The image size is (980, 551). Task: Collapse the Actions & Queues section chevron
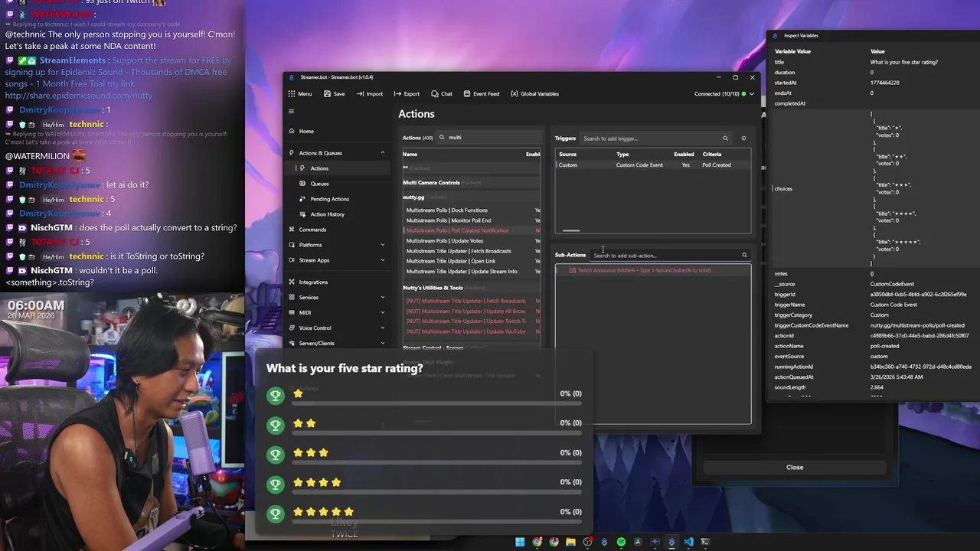(x=383, y=153)
